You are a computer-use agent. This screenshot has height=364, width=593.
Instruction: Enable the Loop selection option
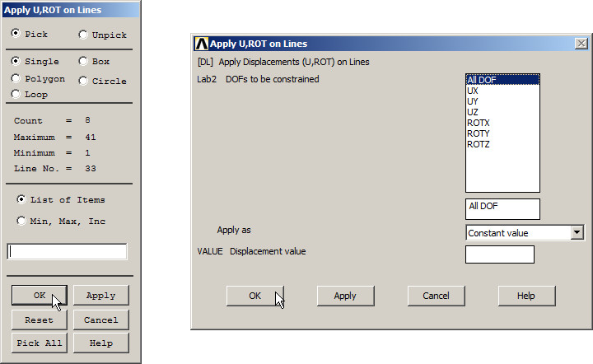point(16,94)
